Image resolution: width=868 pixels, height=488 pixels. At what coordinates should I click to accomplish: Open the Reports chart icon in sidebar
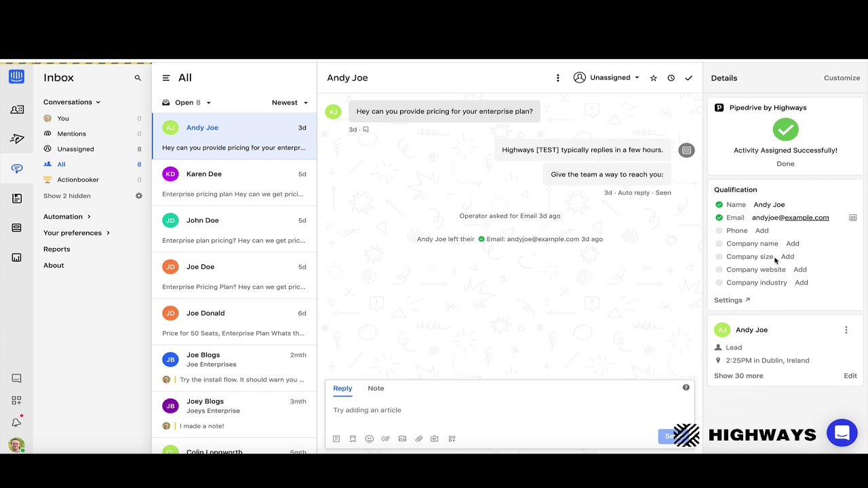tap(17, 258)
